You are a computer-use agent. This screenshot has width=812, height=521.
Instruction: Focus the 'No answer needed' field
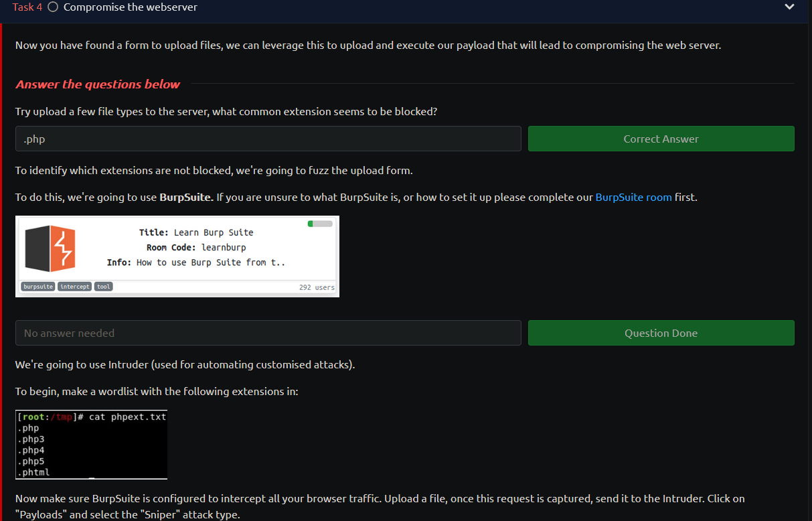[268, 333]
